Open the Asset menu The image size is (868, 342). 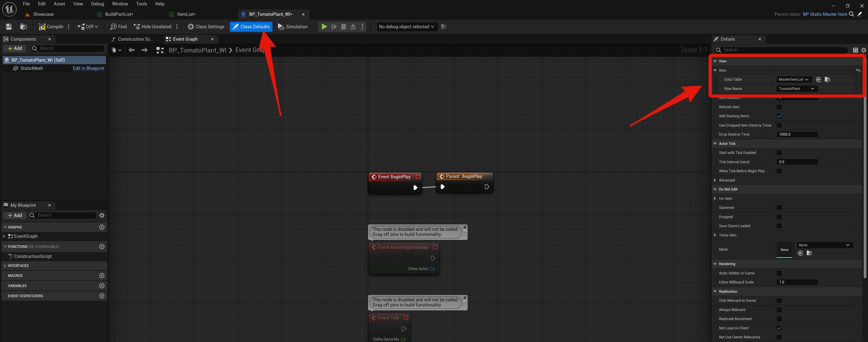(x=59, y=4)
